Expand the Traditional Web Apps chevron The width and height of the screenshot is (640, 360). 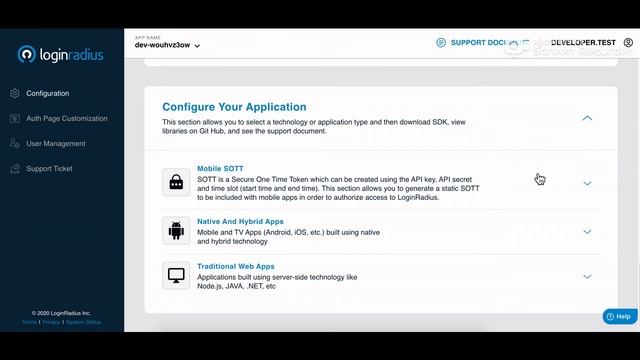tap(587, 277)
